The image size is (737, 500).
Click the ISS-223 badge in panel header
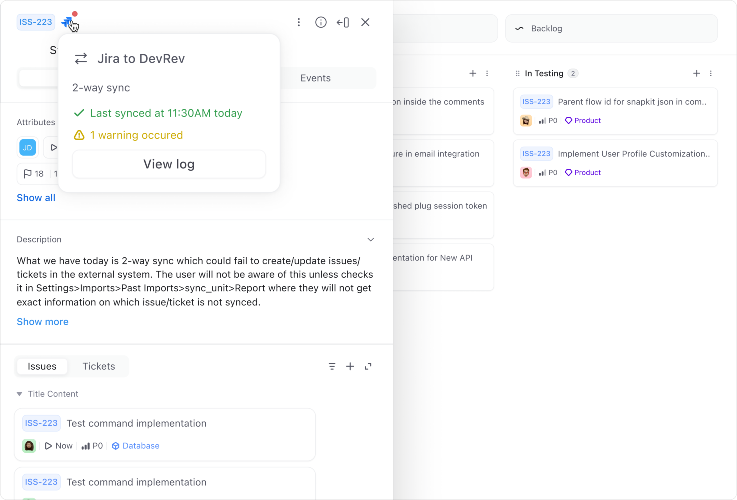[x=36, y=22]
